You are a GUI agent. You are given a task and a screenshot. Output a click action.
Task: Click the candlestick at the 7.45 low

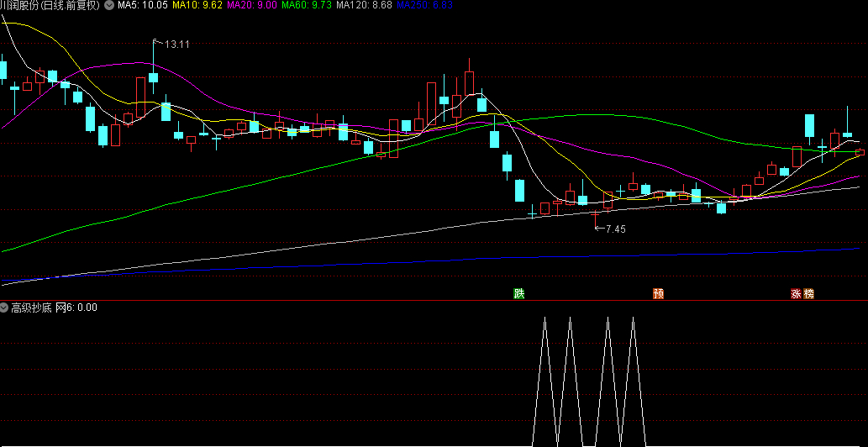[597, 218]
